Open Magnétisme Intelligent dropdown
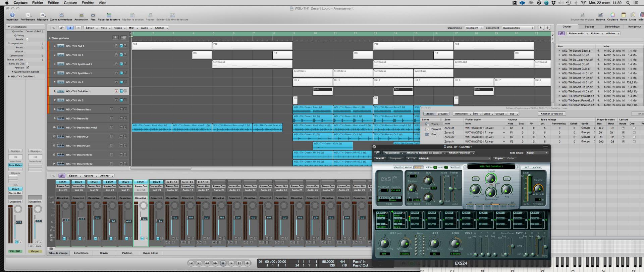Screen dimensions: 644x272 [x=474, y=28]
